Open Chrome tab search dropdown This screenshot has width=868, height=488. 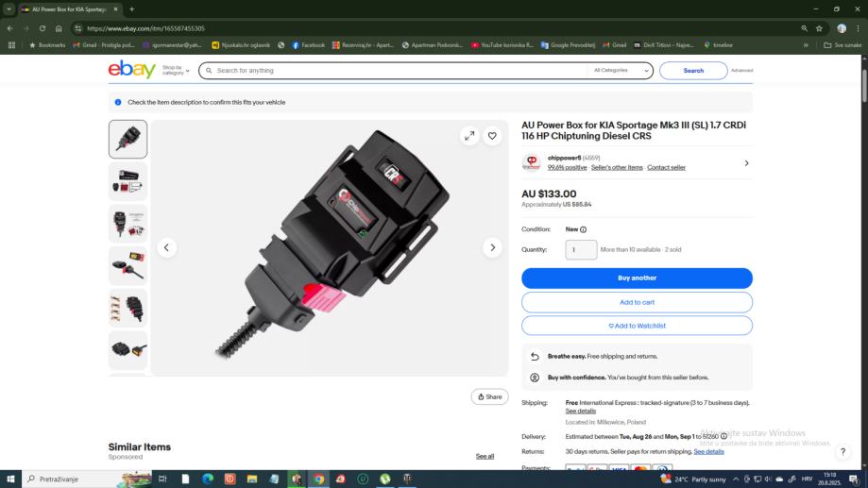tap(9, 8)
